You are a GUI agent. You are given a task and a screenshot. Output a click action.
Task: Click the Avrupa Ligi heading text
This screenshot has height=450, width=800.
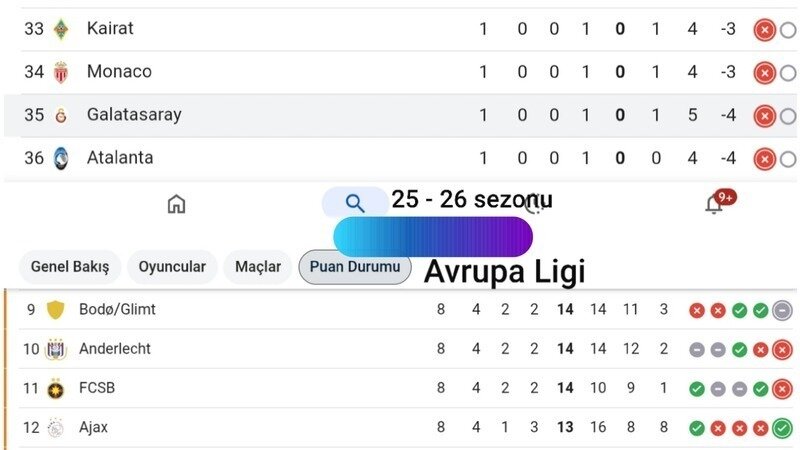point(504,271)
